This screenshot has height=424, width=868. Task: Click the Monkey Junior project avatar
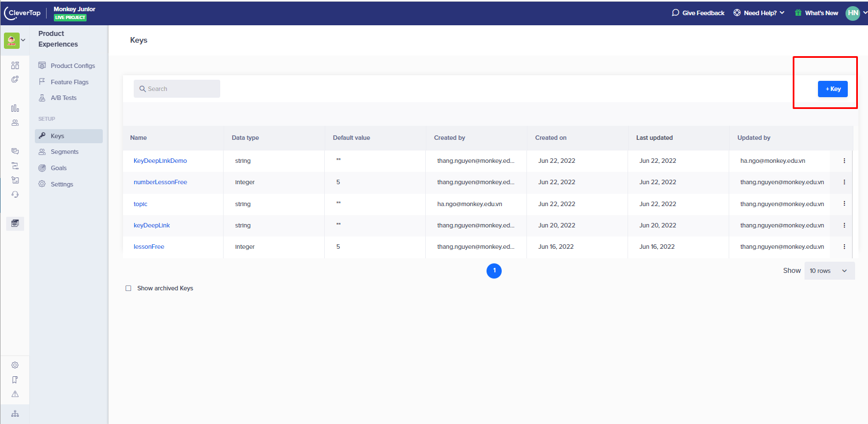[11, 40]
